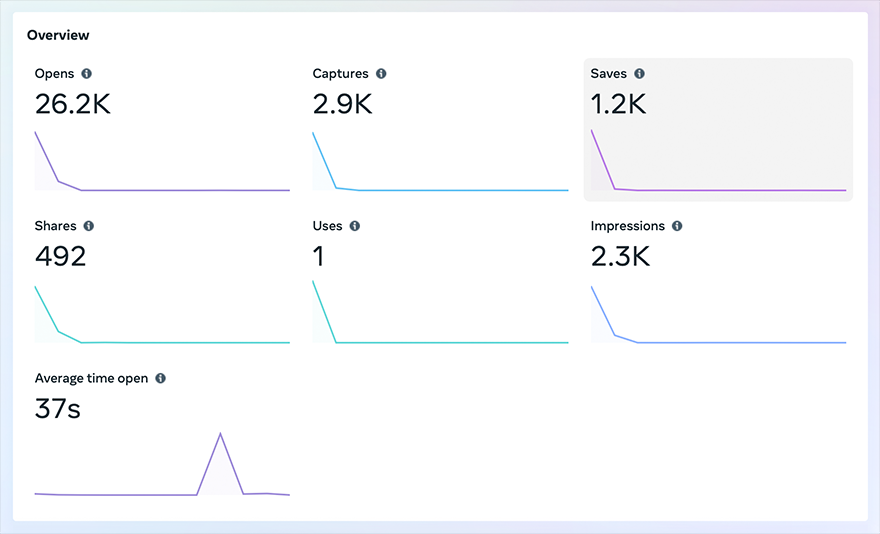Click the info icon next to Saves
Image resolution: width=880 pixels, height=534 pixels.
coord(640,74)
